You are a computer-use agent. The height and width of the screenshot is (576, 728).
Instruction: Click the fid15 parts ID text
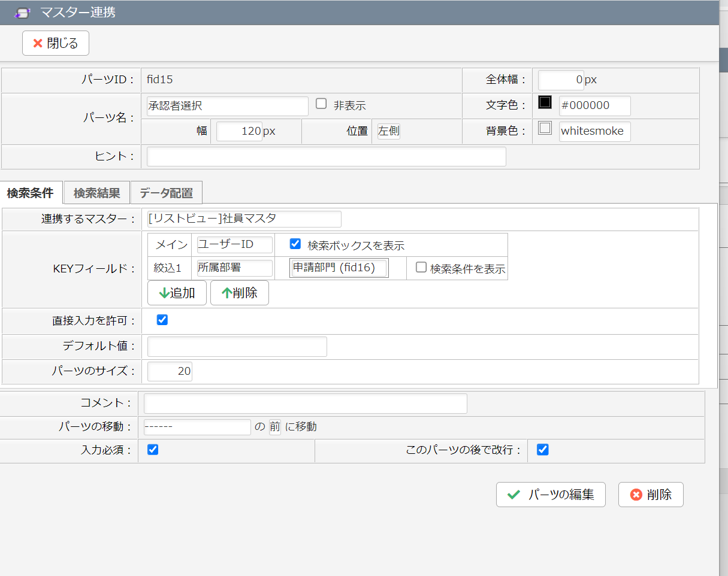(x=159, y=79)
